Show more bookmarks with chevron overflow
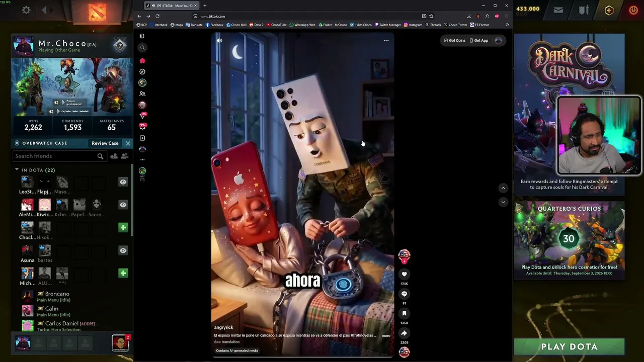The image size is (644, 362). 507,25
